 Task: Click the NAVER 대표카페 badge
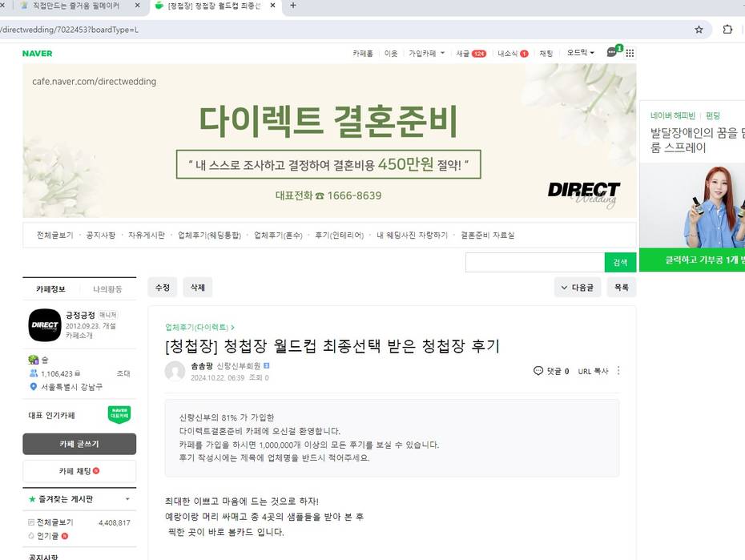click(119, 415)
